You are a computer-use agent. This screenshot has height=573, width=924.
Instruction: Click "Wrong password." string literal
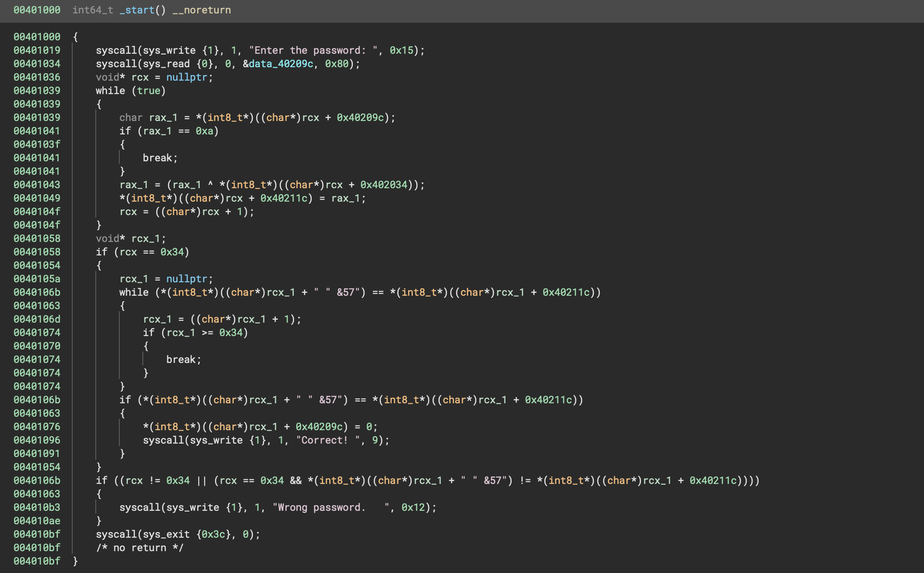point(331,507)
